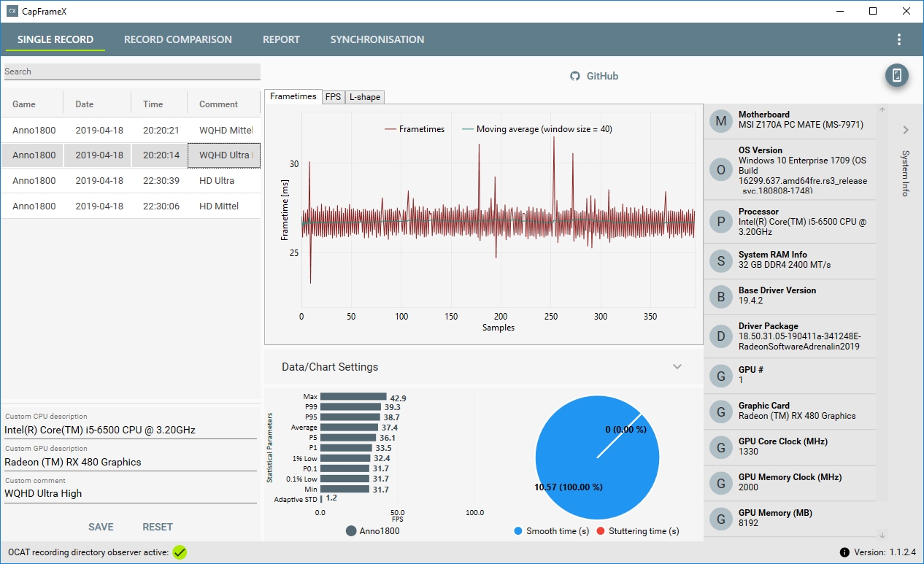Select the WQHD Mittel record row
Screen dimensions: 924x564
pos(131,130)
